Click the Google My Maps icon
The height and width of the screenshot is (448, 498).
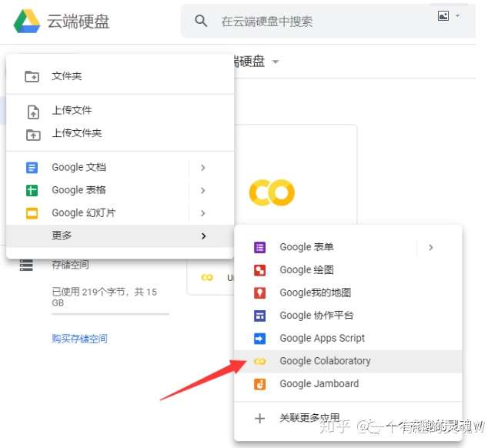[260, 293]
